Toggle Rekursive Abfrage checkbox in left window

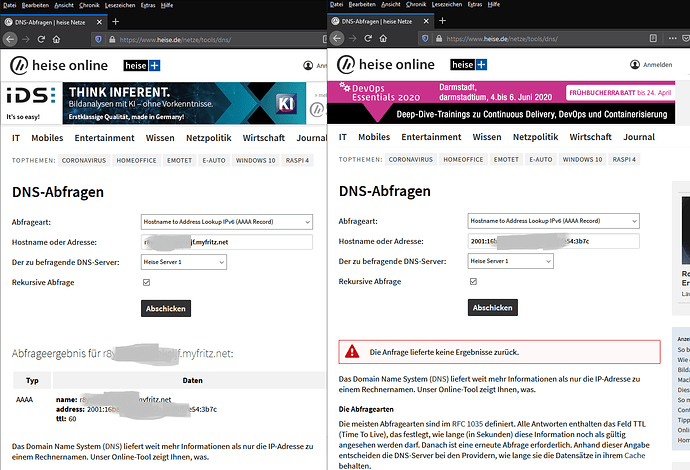147,283
